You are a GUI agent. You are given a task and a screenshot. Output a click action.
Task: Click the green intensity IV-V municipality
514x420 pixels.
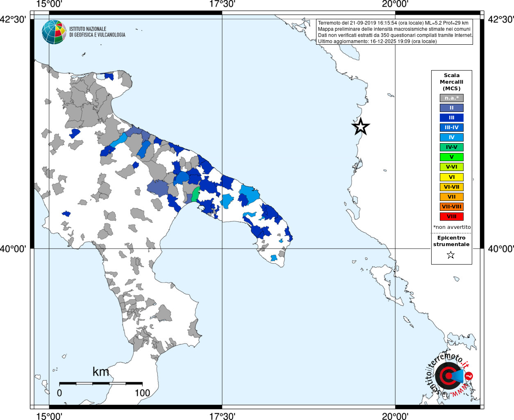(196, 194)
